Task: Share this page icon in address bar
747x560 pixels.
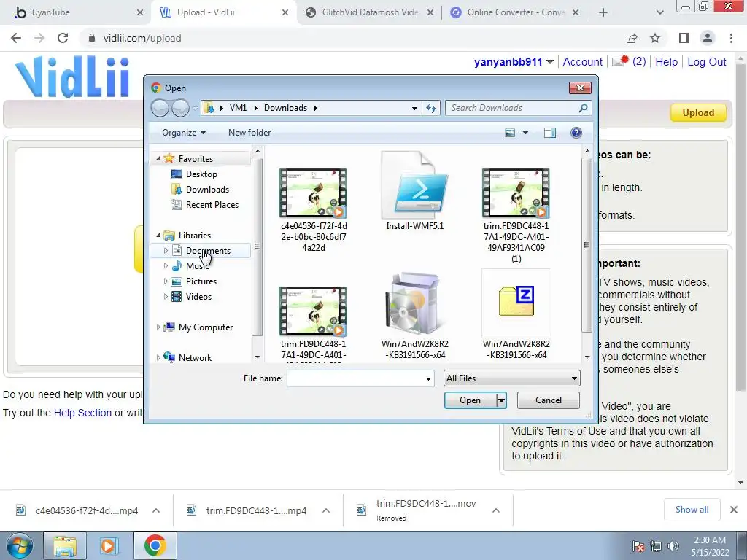Action: 632,38
